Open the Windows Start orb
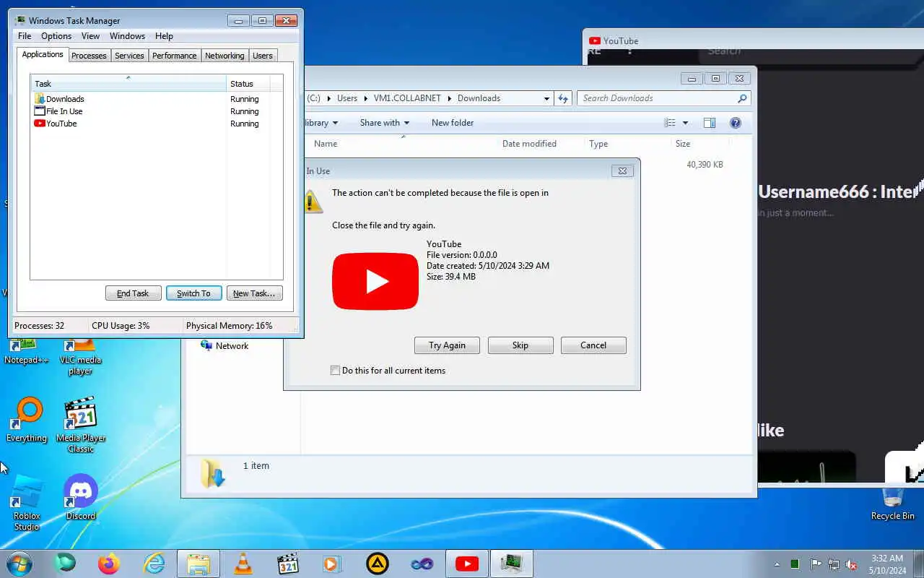The width and height of the screenshot is (924, 578). [20, 563]
